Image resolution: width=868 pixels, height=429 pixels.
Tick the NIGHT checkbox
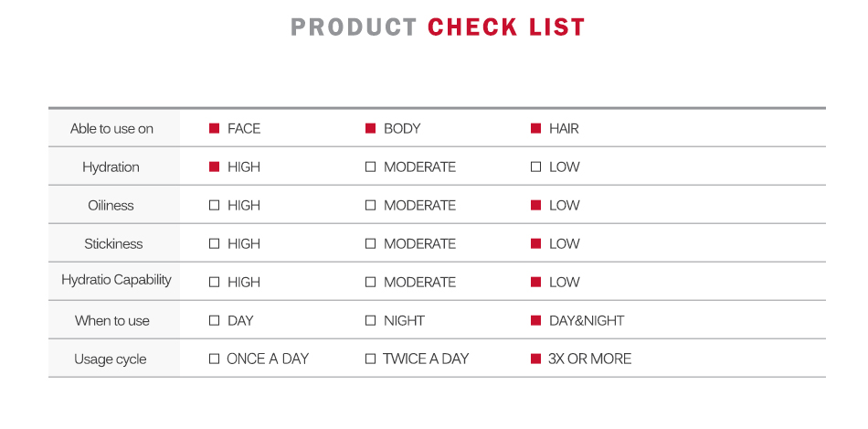tap(371, 321)
